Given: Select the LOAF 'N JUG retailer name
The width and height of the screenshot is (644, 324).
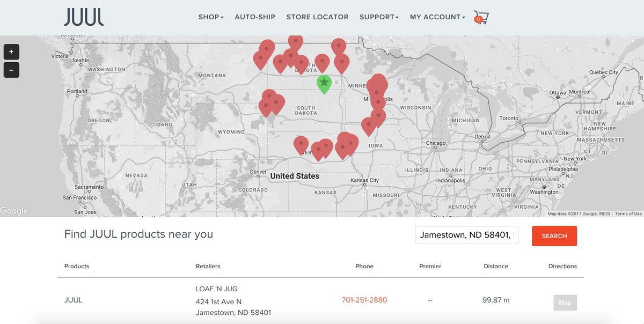Looking at the screenshot, I should point(217,289).
